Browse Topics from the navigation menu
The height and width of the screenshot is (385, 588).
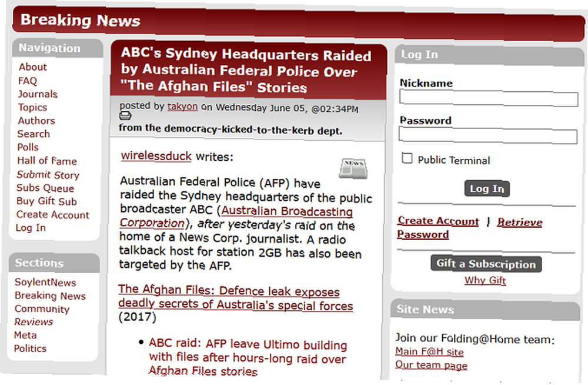[32, 107]
